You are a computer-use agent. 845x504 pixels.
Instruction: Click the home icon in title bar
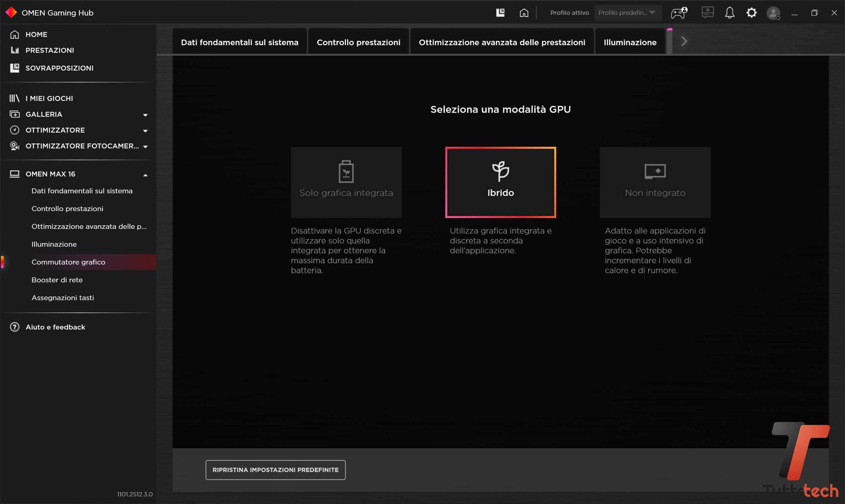pos(524,13)
